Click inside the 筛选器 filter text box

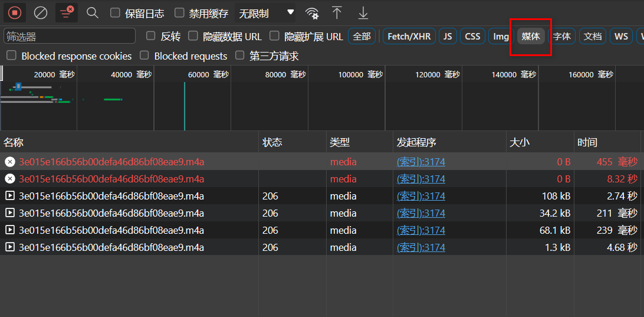tap(70, 36)
